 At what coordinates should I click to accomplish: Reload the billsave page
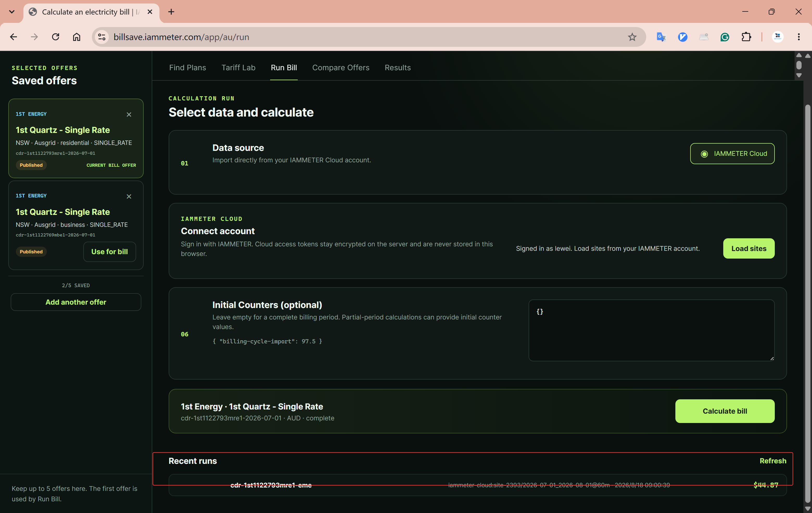56,37
